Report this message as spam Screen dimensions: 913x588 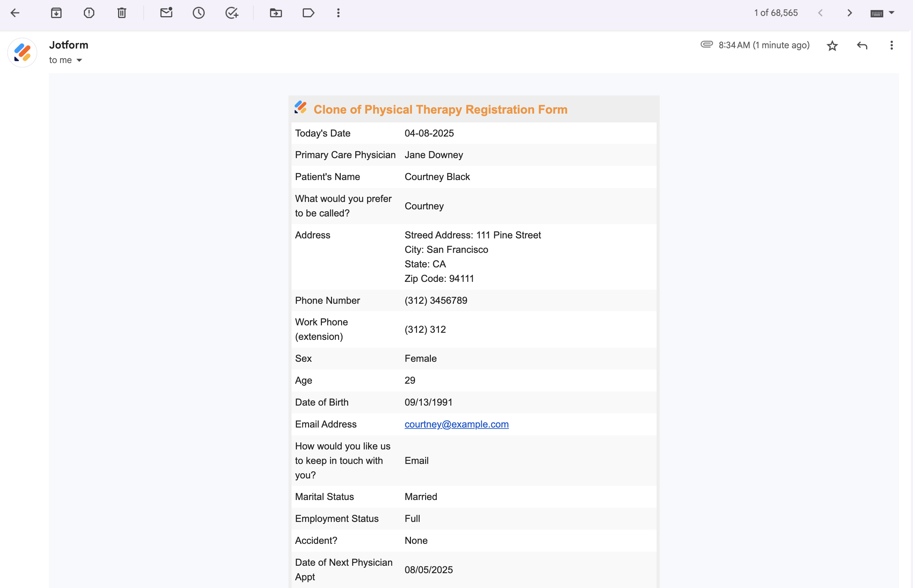(89, 13)
